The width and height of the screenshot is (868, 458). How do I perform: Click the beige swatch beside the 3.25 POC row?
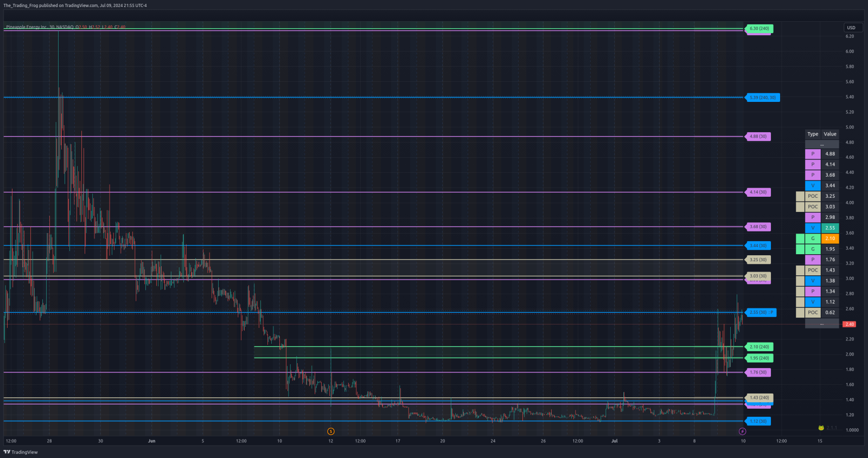pyautogui.click(x=800, y=196)
